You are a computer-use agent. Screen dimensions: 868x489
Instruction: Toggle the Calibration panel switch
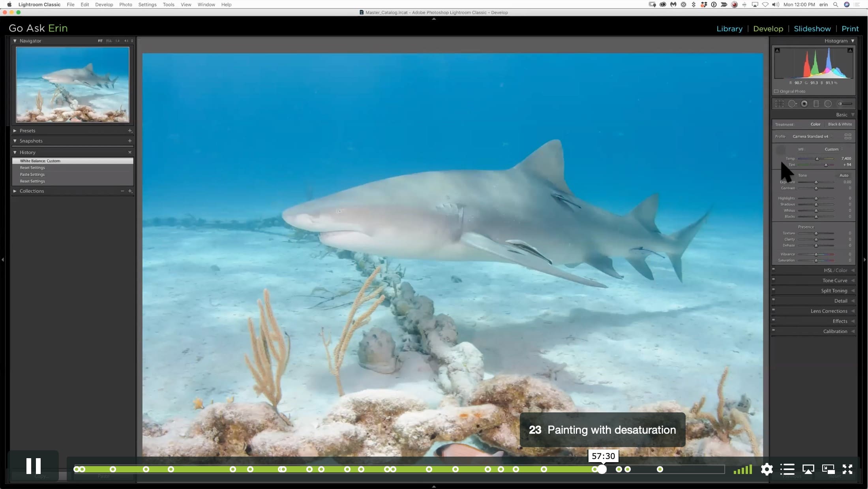[774, 330]
